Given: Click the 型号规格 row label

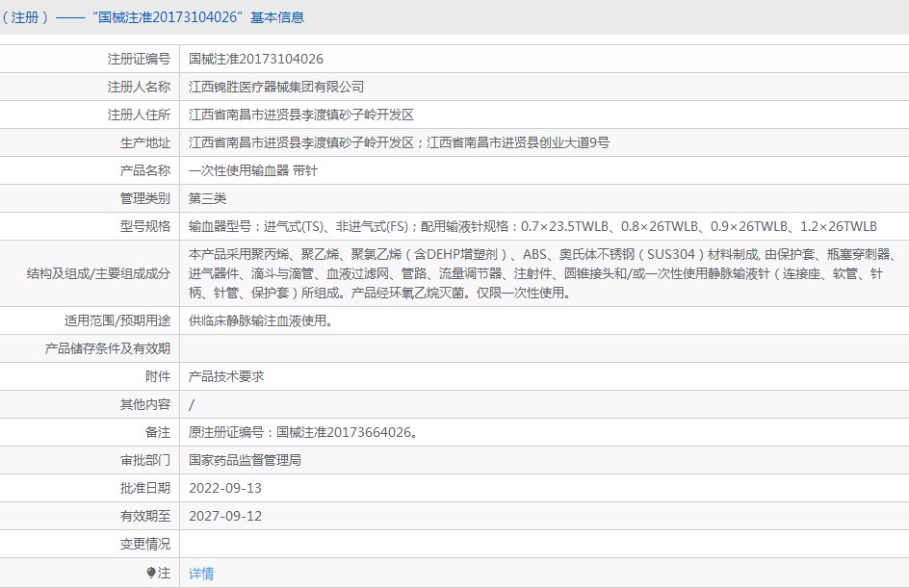Looking at the screenshot, I should coord(145,226).
